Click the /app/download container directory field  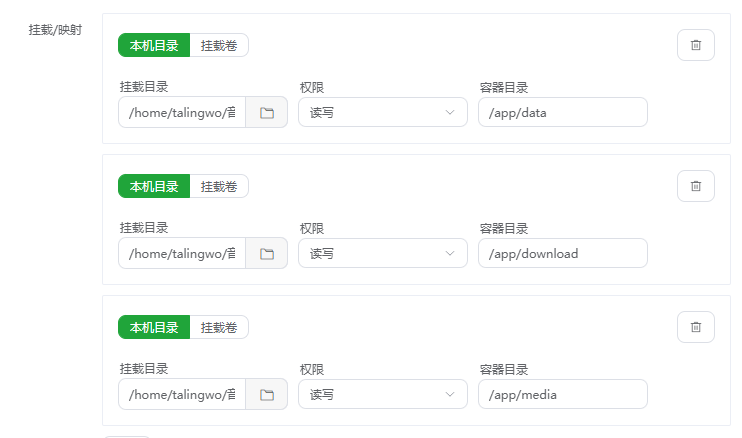tap(562, 254)
